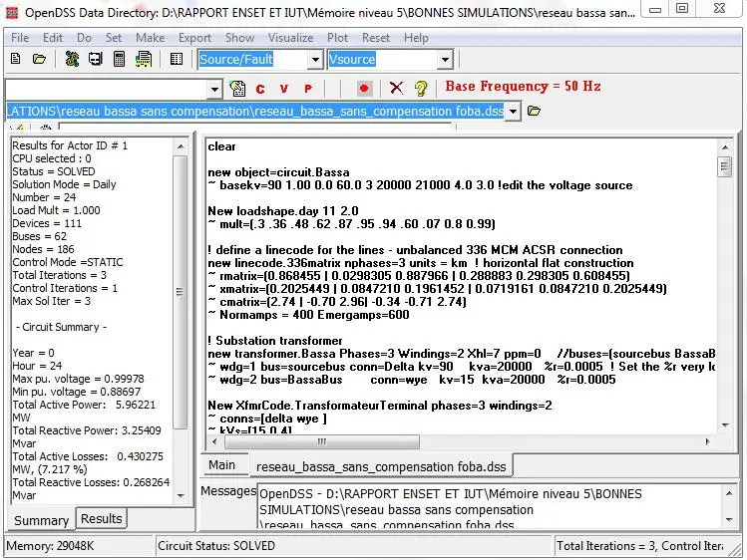Click the 'Buses = 62' summary line
The width and height of the screenshot is (747, 560).
(x=40, y=236)
